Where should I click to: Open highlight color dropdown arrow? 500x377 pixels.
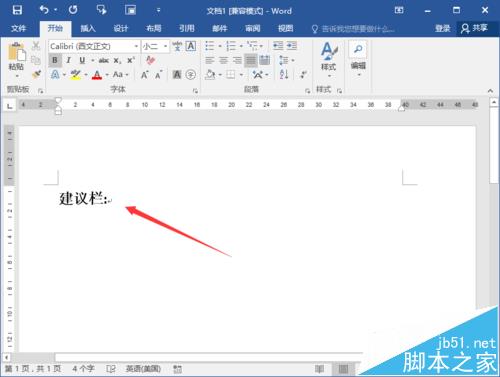(86, 75)
